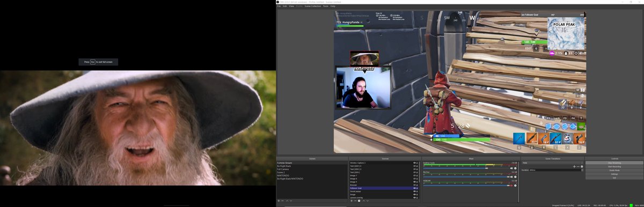This screenshot has width=644, height=207.
Task: Toggle visibility of Image 5 source
Action: tap(414, 182)
